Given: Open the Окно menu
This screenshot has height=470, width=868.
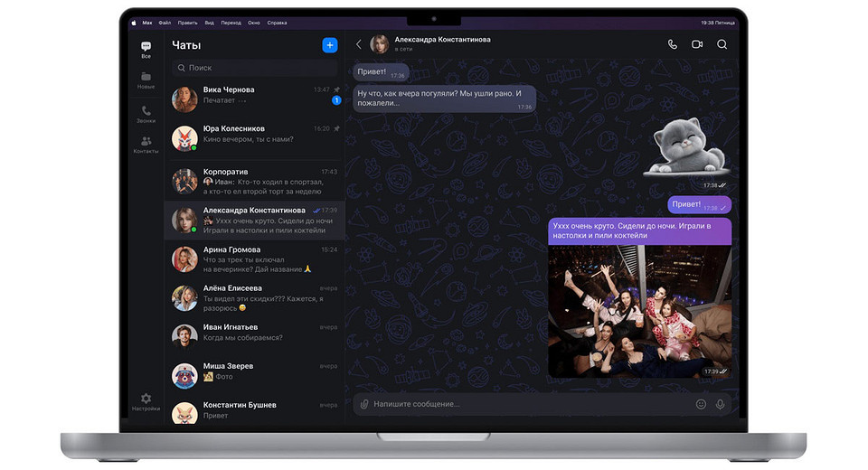Looking at the screenshot, I should point(253,23).
